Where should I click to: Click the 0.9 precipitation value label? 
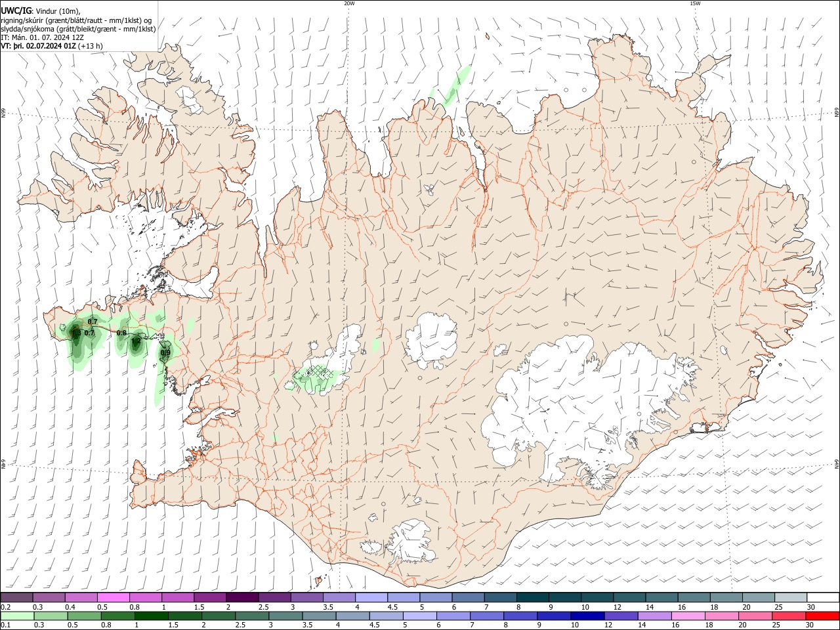click(x=165, y=353)
